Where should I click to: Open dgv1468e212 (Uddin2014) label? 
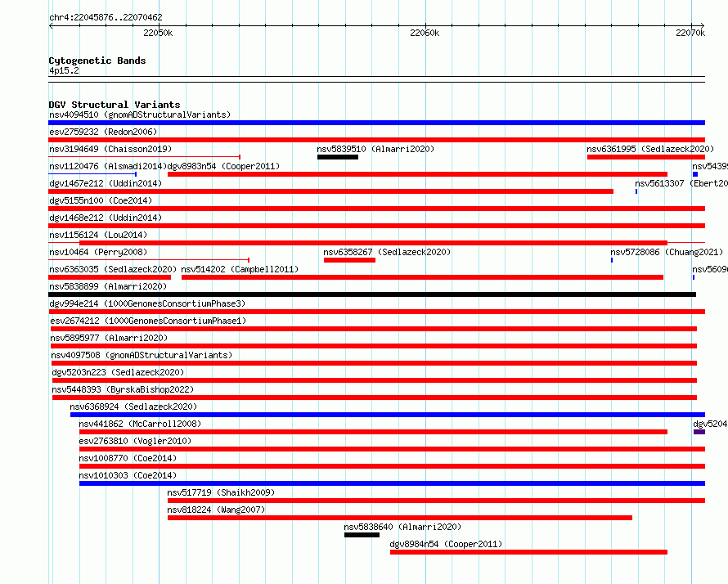point(106,218)
